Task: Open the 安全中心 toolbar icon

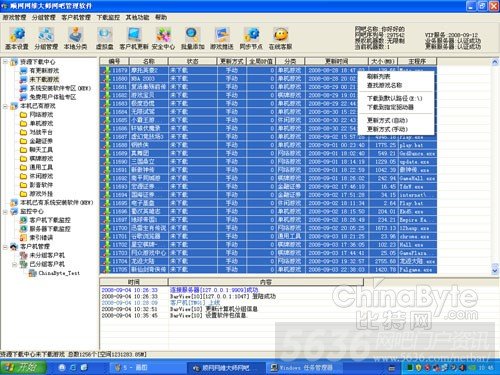Action: click(163, 38)
